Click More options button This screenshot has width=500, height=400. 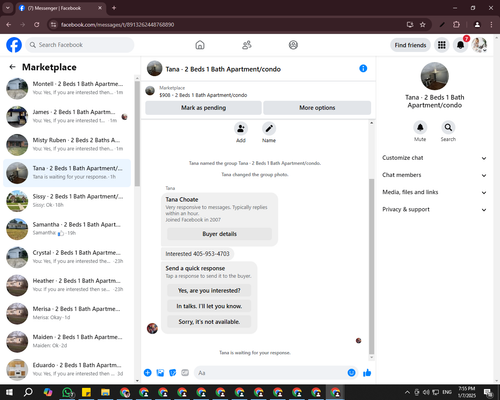(317, 108)
